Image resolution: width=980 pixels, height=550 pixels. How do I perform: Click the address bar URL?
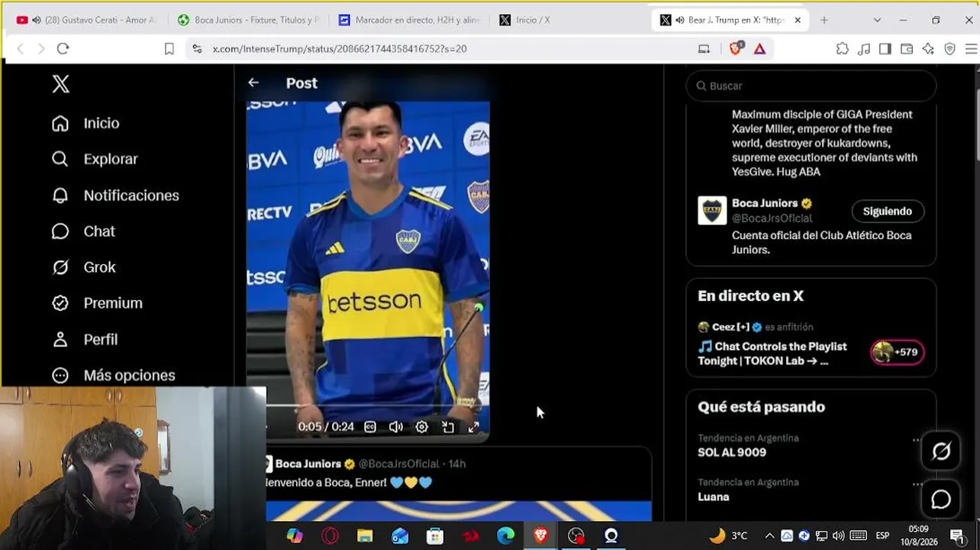[340, 49]
